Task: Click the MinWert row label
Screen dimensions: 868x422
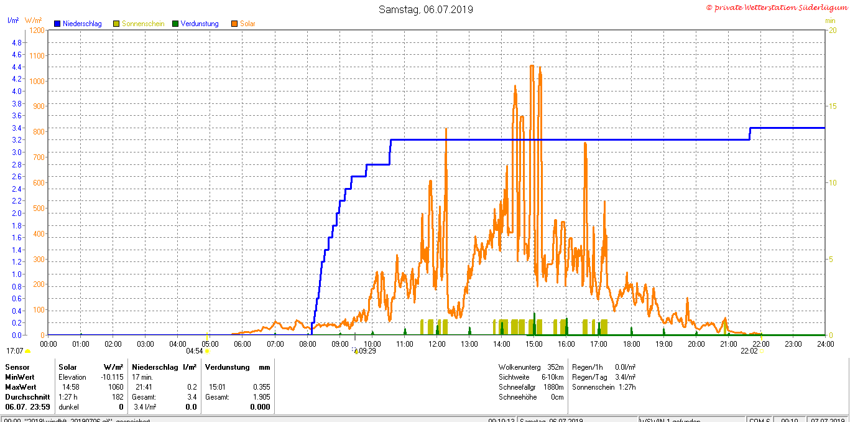Action: tap(20, 377)
